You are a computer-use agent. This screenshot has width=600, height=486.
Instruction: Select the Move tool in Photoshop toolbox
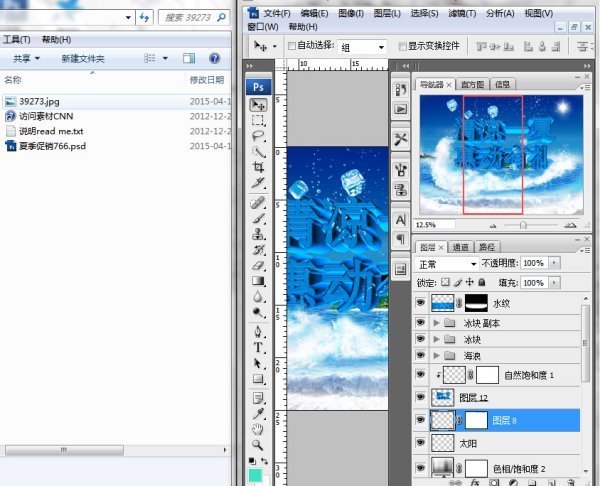coord(258,104)
